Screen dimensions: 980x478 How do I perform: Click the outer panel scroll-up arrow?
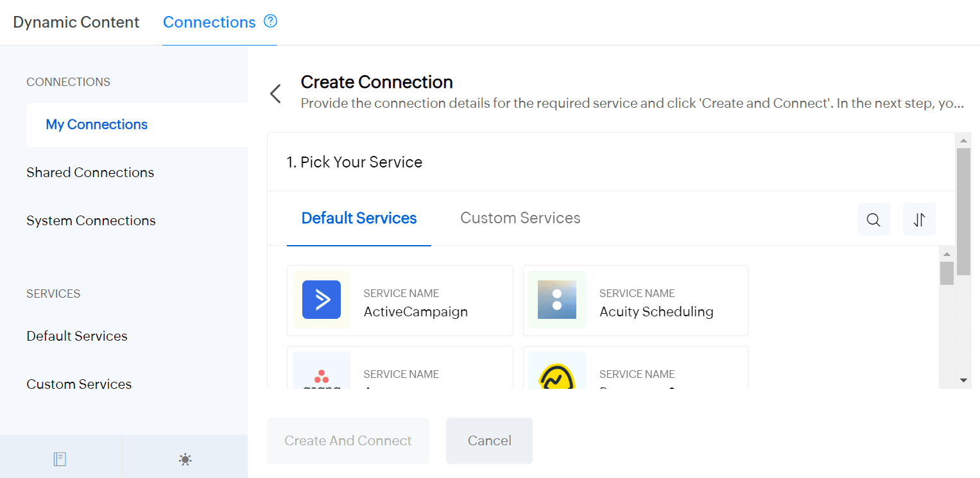click(963, 140)
